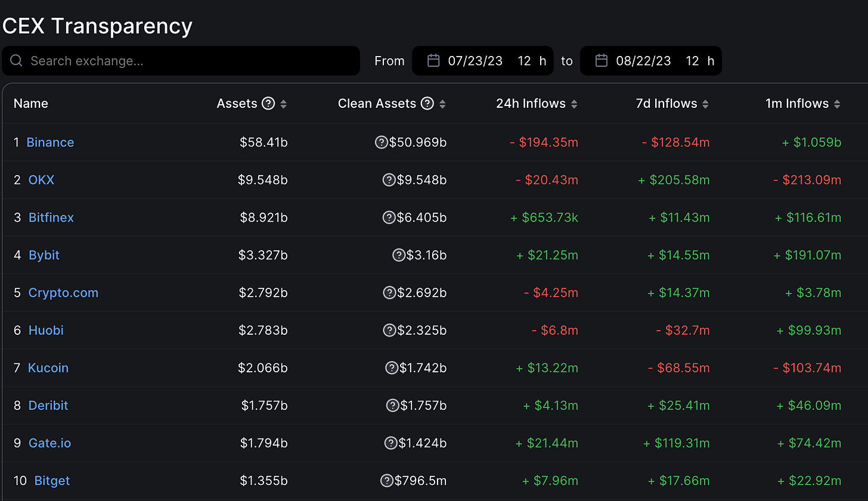Select Kucoin 7d inflow - $68.55m
868x501 pixels.
tap(678, 368)
